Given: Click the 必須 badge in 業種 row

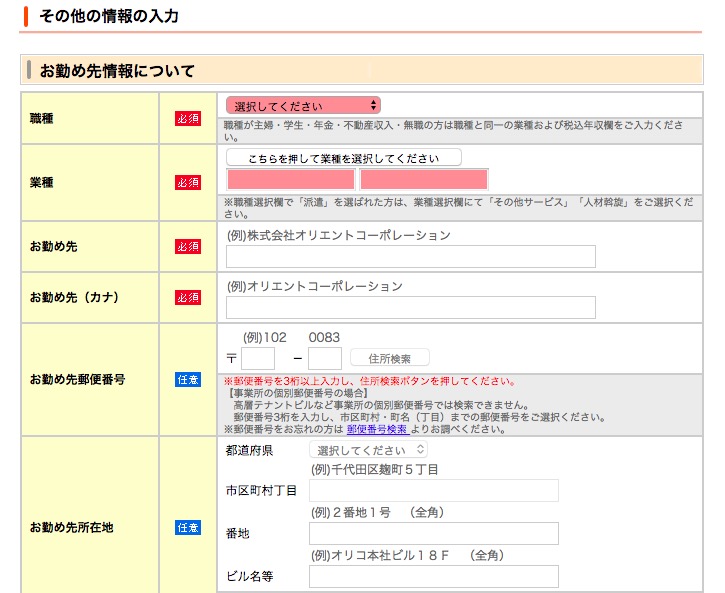Looking at the screenshot, I should [188, 182].
